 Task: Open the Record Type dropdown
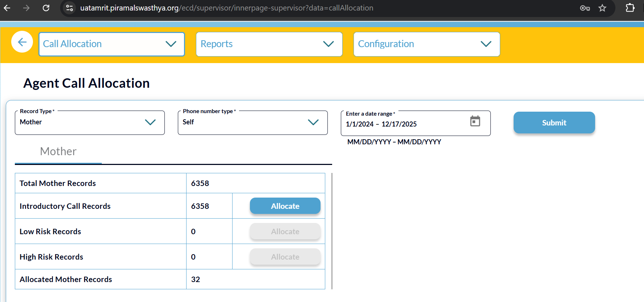[x=89, y=122]
